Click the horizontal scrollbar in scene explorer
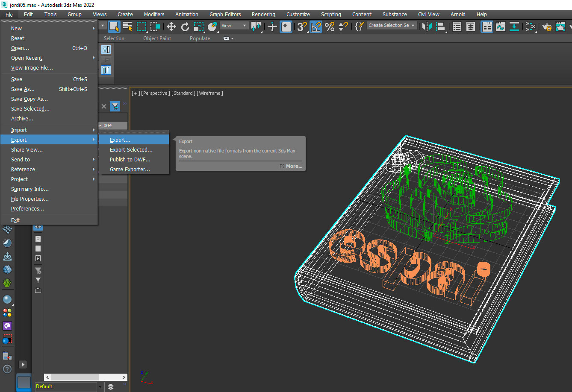The height and width of the screenshot is (392, 572). (x=75, y=377)
